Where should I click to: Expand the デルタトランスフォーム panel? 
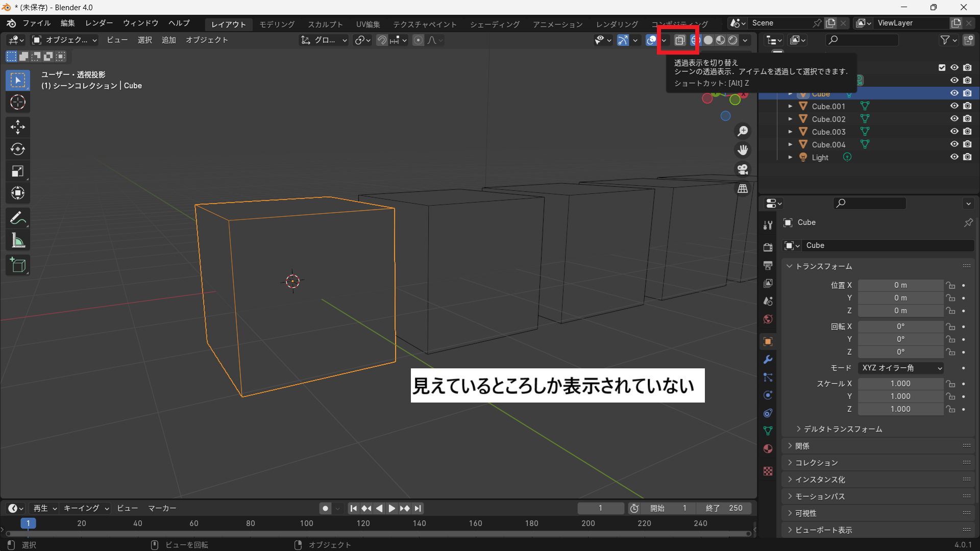(x=843, y=429)
